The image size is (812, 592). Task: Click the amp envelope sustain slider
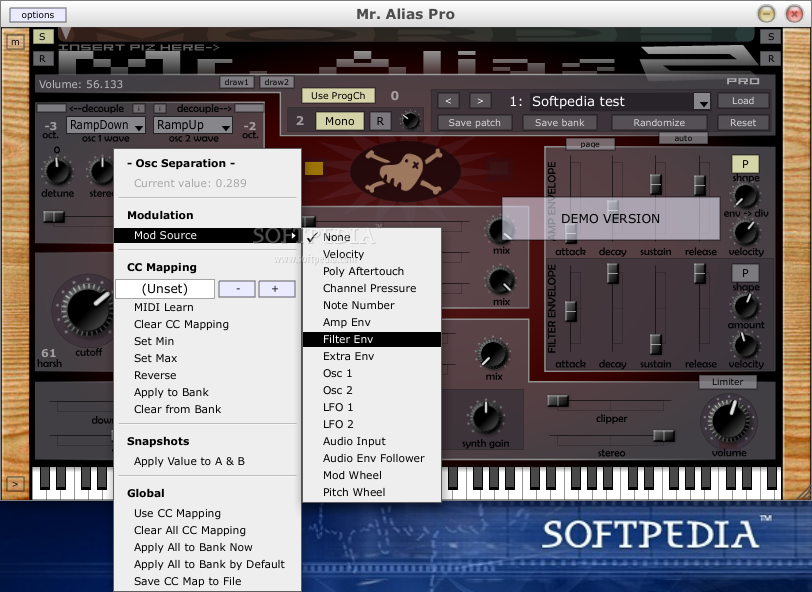[656, 183]
